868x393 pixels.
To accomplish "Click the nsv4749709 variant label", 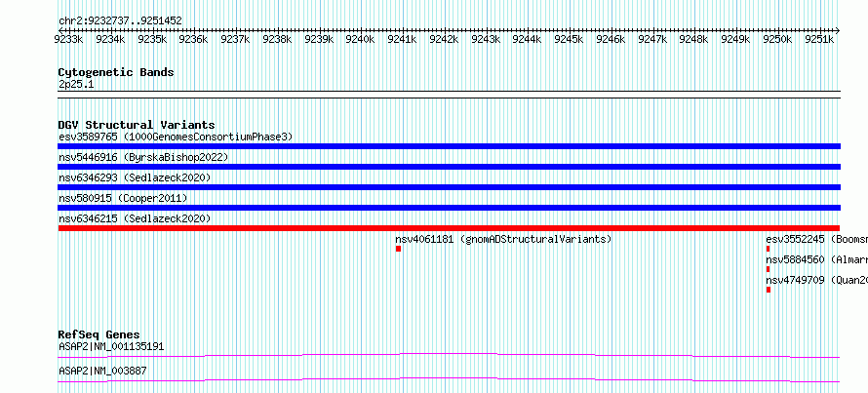I will point(817,280).
